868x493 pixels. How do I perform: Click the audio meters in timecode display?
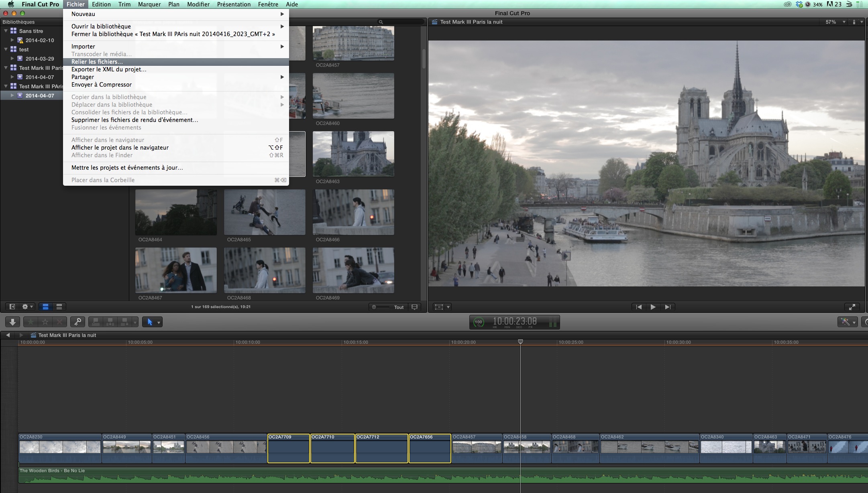coord(552,323)
